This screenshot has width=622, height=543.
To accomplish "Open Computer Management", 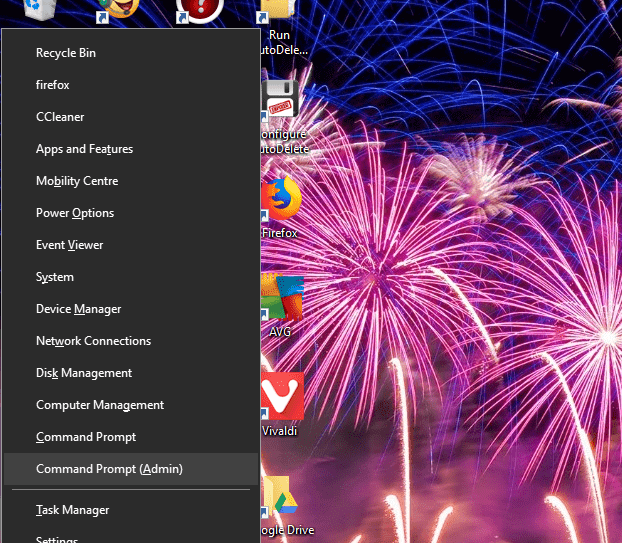I will 131,405.
